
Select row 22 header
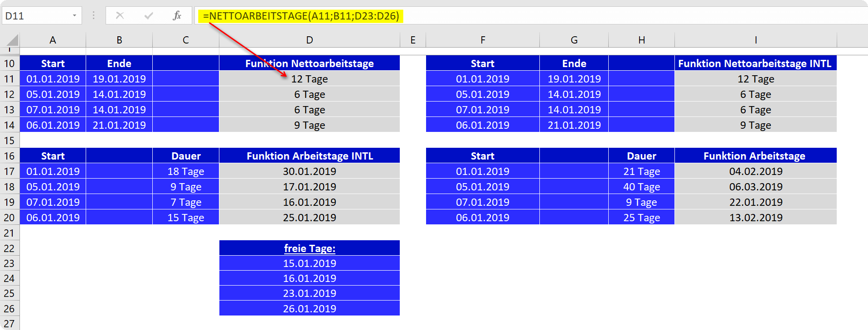click(10, 248)
